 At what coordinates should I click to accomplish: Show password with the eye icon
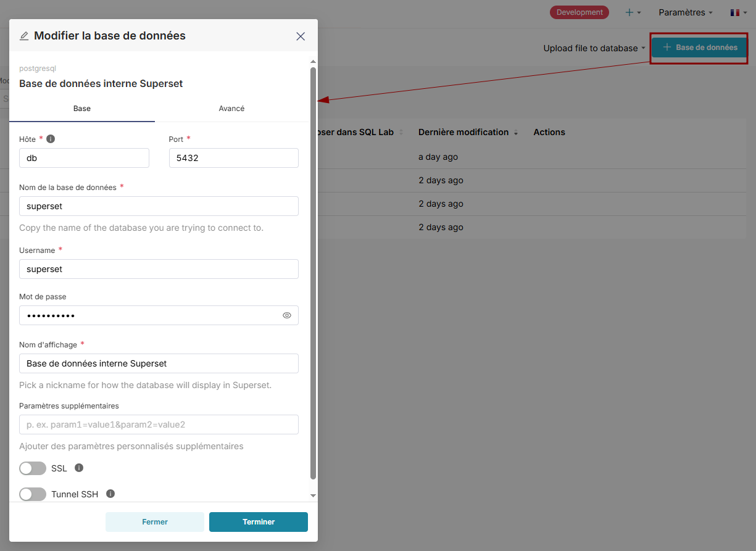tap(287, 315)
